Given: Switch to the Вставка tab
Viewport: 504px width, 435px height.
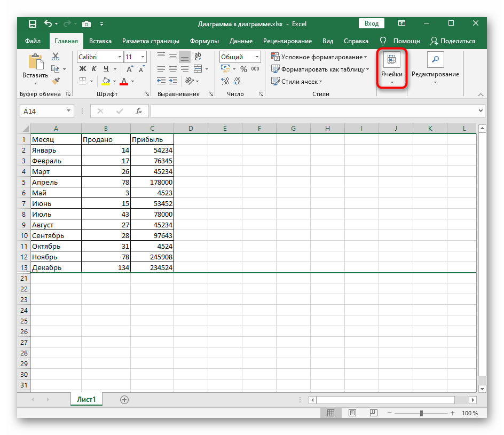Looking at the screenshot, I should [100, 41].
